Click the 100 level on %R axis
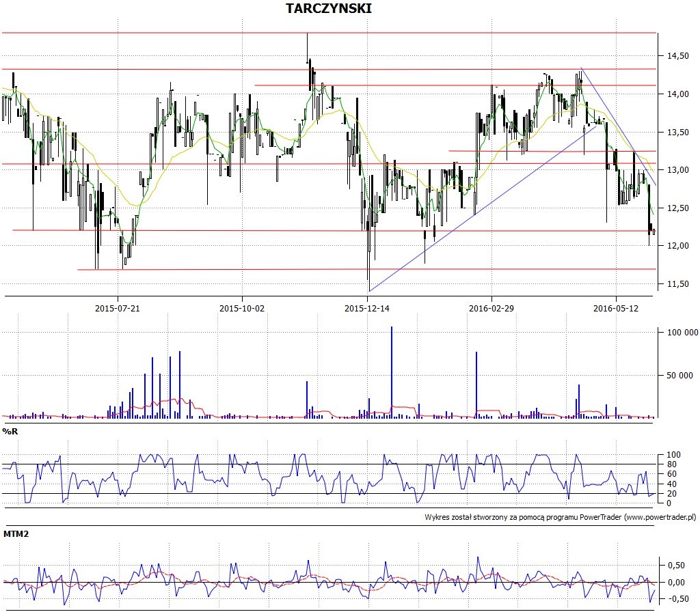Viewport: 700px width, 612px height. (673, 454)
